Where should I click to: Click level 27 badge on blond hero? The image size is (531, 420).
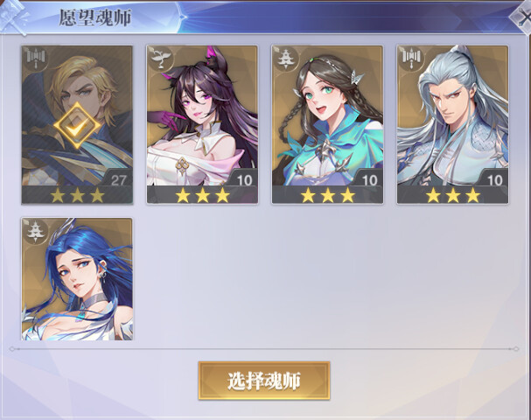coord(118,179)
